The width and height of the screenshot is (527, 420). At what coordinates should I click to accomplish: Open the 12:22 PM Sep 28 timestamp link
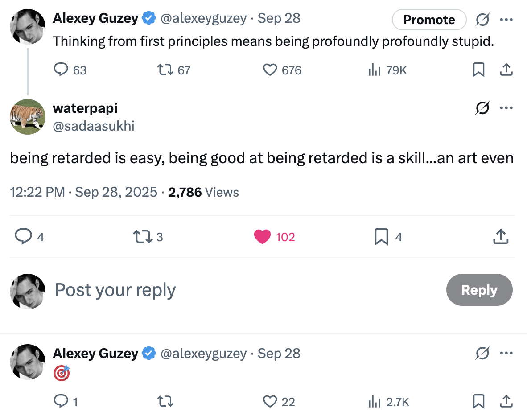(84, 192)
